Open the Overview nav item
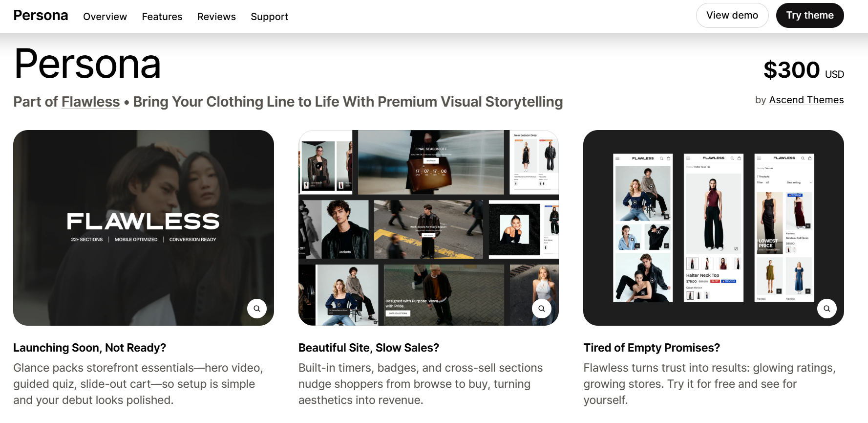The width and height of the screenshot is (868, 423). click(105, 17)
